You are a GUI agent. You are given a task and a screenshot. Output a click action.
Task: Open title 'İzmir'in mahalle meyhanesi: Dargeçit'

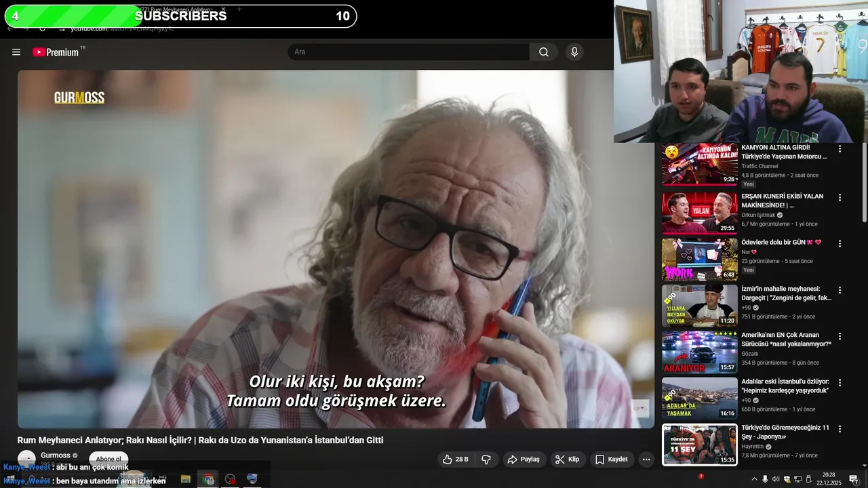pyautogui.click(x=787, y=293)
